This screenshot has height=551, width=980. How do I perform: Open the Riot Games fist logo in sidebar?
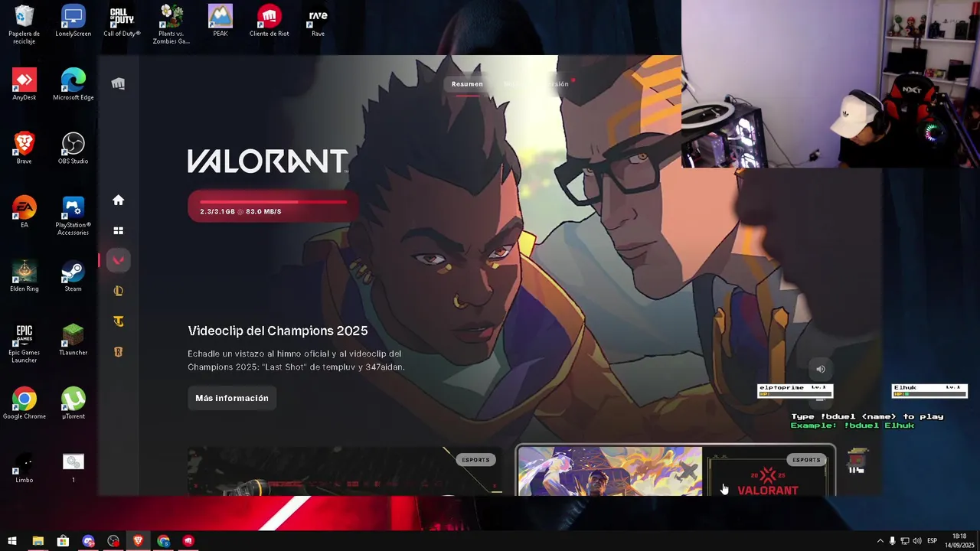[x=118, y=83]
